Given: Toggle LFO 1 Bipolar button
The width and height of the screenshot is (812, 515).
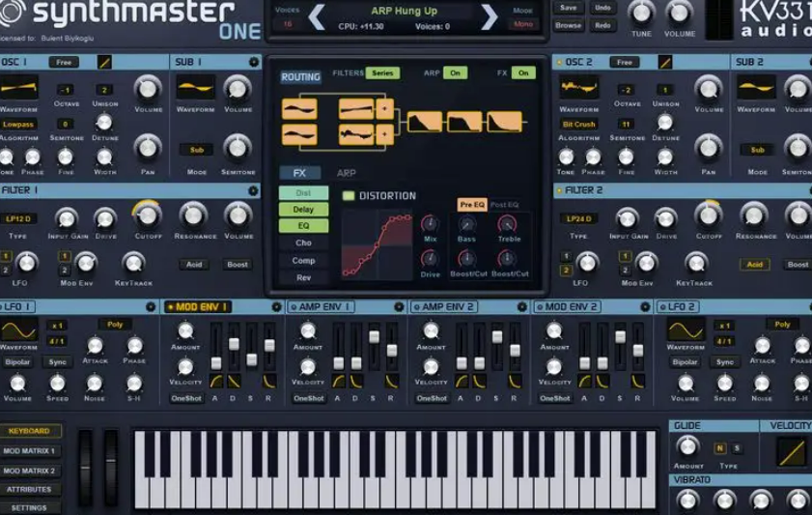Looking at the screenshot, I should pos(17,361).
